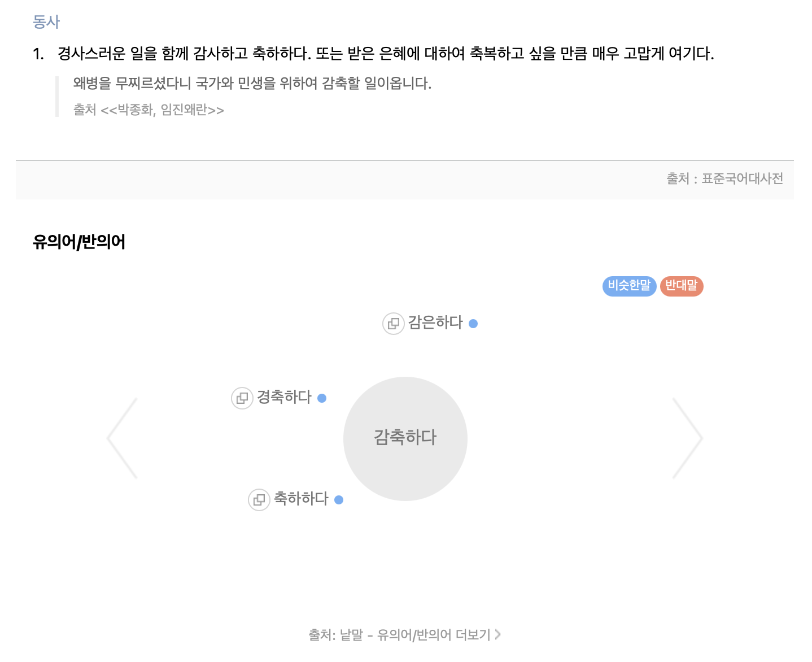Select the 동사 part-of-speech label

click(47, 21)
